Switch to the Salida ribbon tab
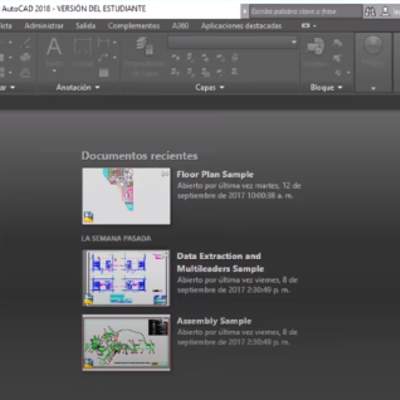 [x=85, y=26]
